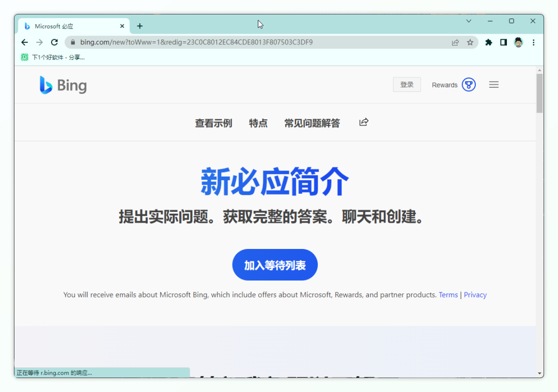Open the Terms link
This screenshot has height=392, width=558.
click(x=448, y=295)
